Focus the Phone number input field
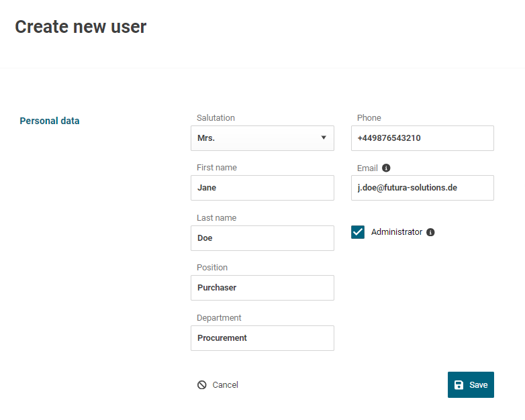The image size is (525, 420). (x=422, y=138)
